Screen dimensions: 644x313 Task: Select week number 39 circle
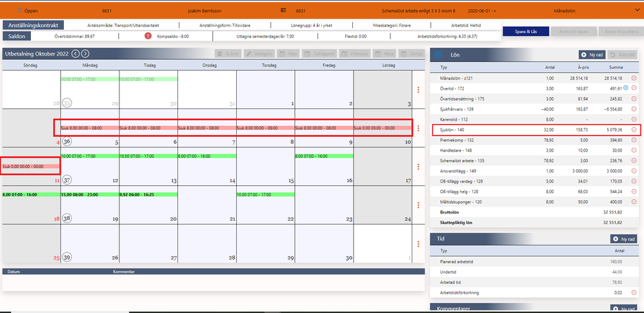pos(66,257)
